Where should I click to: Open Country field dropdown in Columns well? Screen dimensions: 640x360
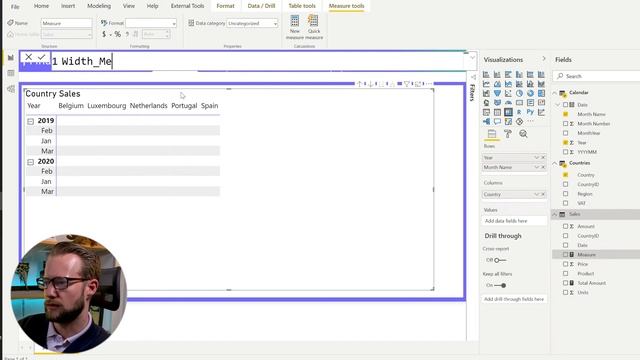click(536, 194)
